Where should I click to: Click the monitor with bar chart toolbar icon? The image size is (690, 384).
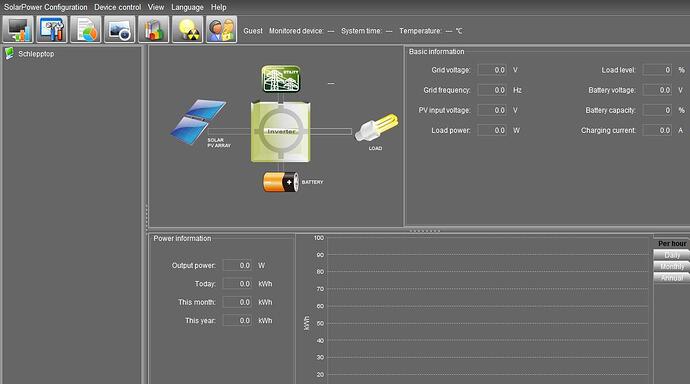[x=18, y=29]
